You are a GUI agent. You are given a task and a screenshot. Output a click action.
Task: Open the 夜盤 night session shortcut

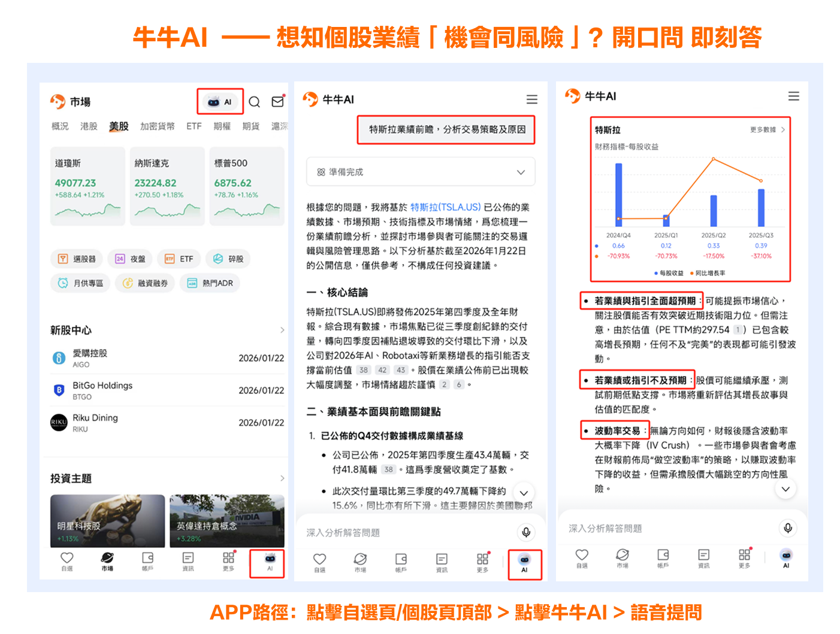point(130,259)
